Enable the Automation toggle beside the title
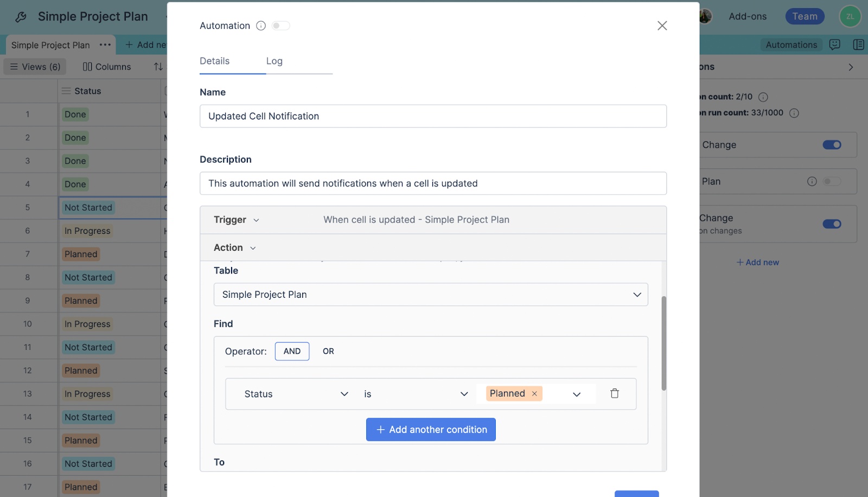This screenshot has width=868, height=497. click(x=280, y=26)
